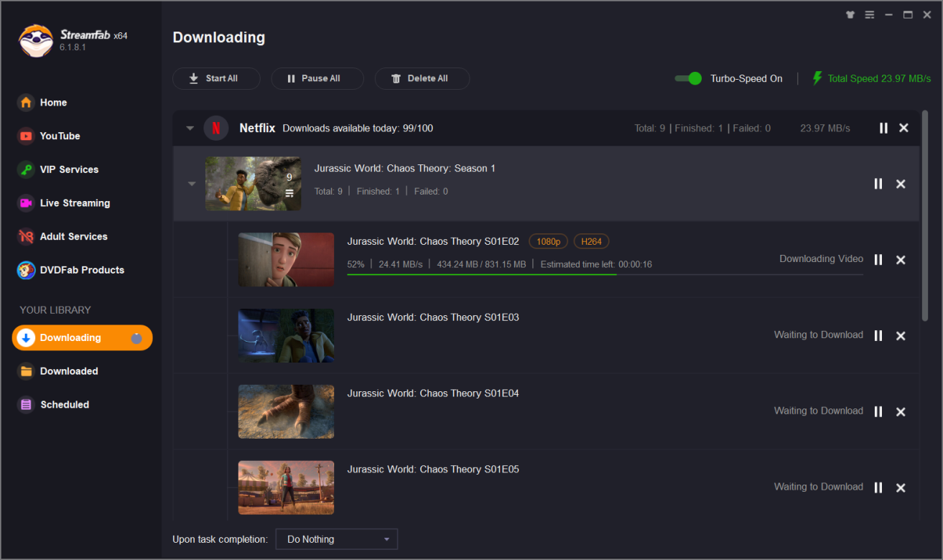Click the Season 1 cover thumbnail
Screen dimensions: 943x560
(x=254, y=184)
